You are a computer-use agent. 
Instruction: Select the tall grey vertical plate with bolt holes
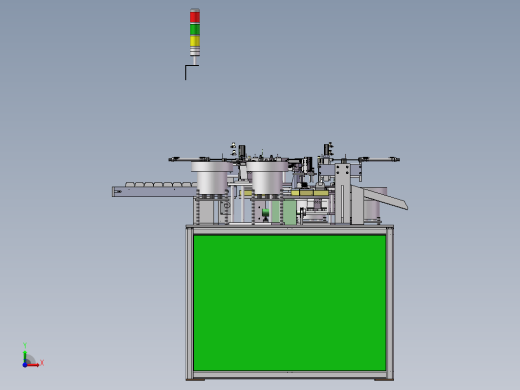click(343, 193)
